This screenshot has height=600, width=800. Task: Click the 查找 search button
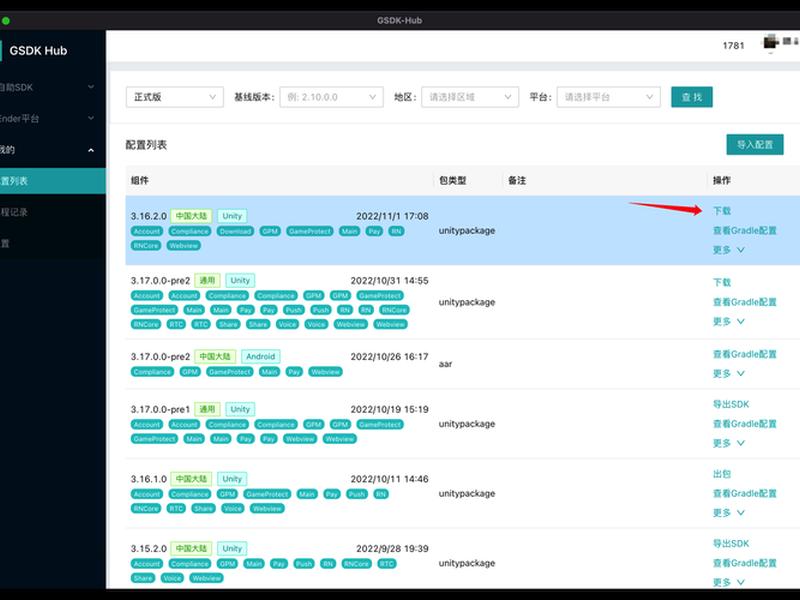coord(691,97)
